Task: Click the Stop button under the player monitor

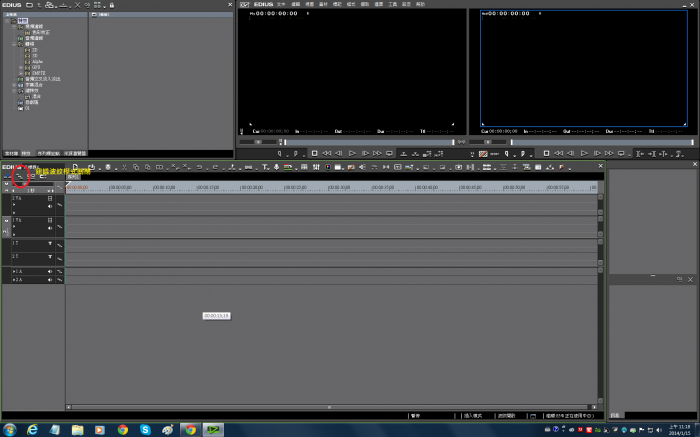Action: [314, 153]
